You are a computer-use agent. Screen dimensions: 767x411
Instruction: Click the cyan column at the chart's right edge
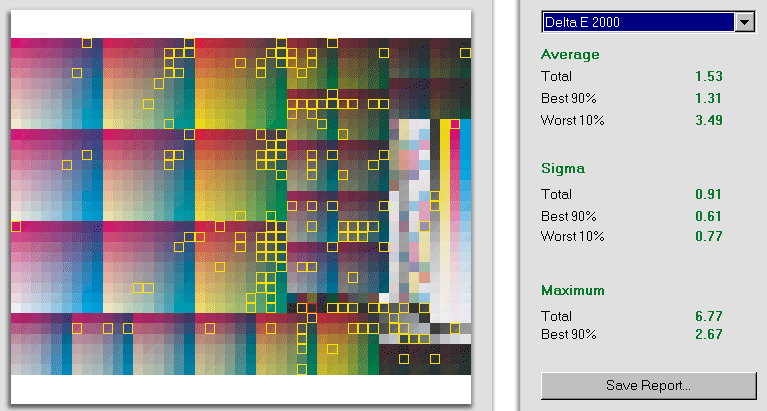click(x=465, y=200)
